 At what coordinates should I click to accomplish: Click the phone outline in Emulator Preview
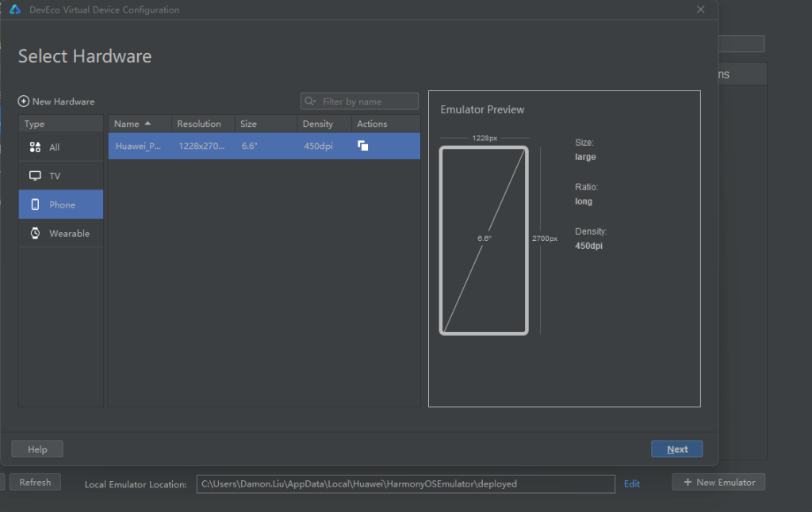(484, 241)
